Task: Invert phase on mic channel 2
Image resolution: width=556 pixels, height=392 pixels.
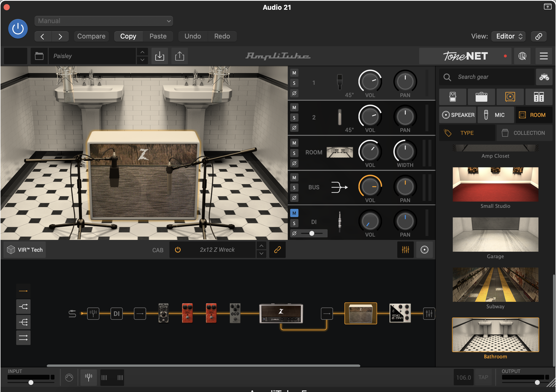Action: coord(294,128)
